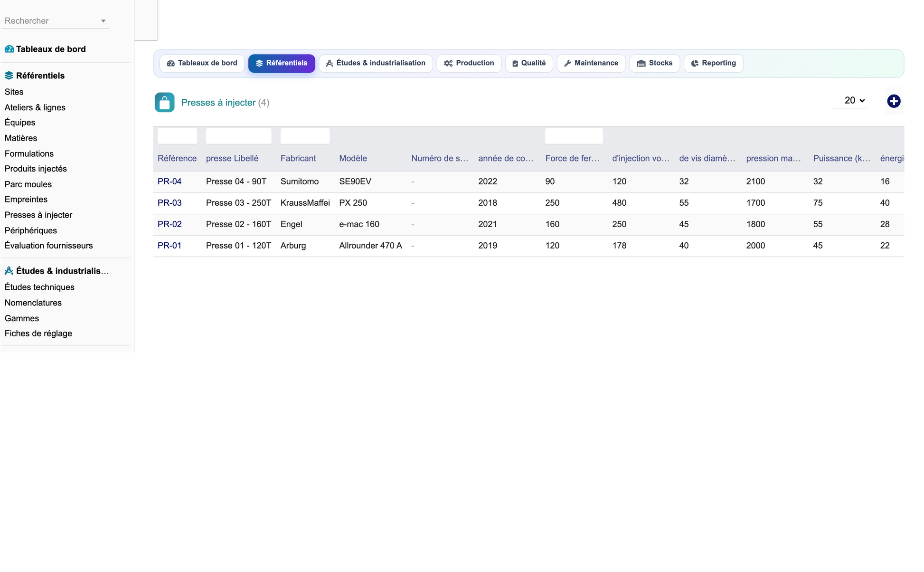The image size is (924, 572).
Task: Select the Référentiels tab
Action: pos(282,63)
